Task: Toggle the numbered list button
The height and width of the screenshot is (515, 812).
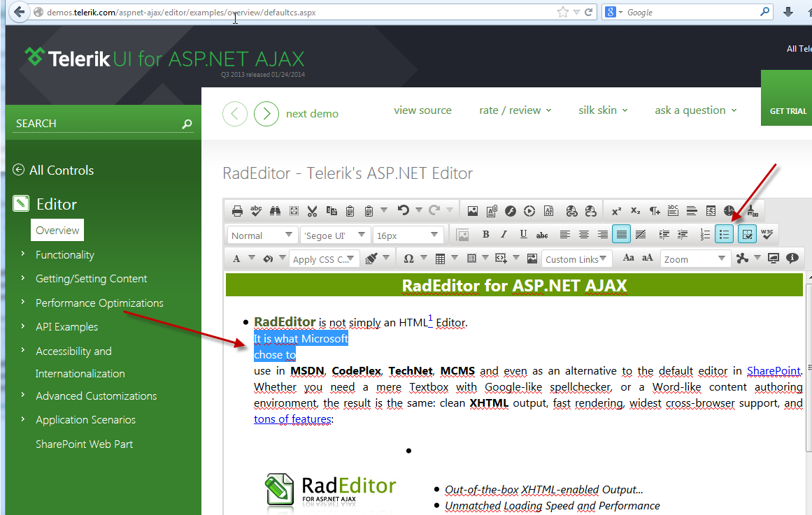Action: 705,235
